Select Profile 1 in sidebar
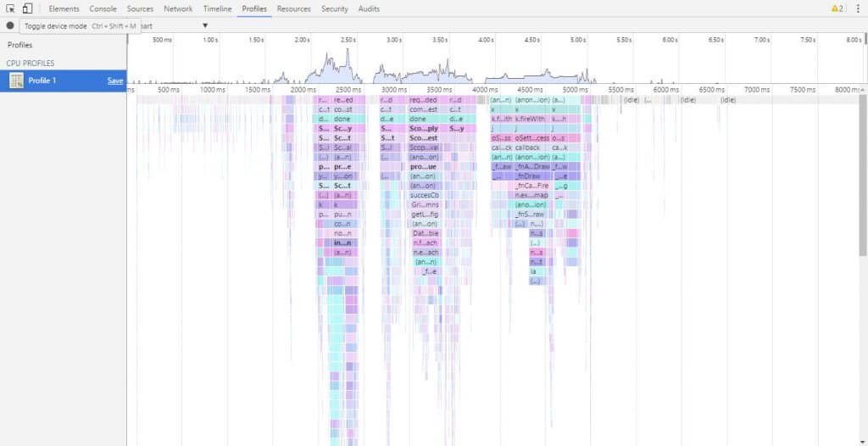This screenshot has width=868, height=446. (63, 81)
